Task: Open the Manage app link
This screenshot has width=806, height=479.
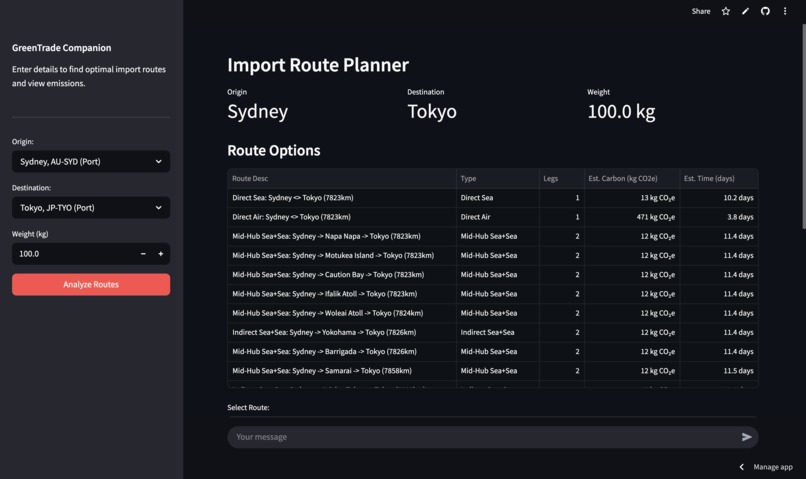Action: click(773, 467)
